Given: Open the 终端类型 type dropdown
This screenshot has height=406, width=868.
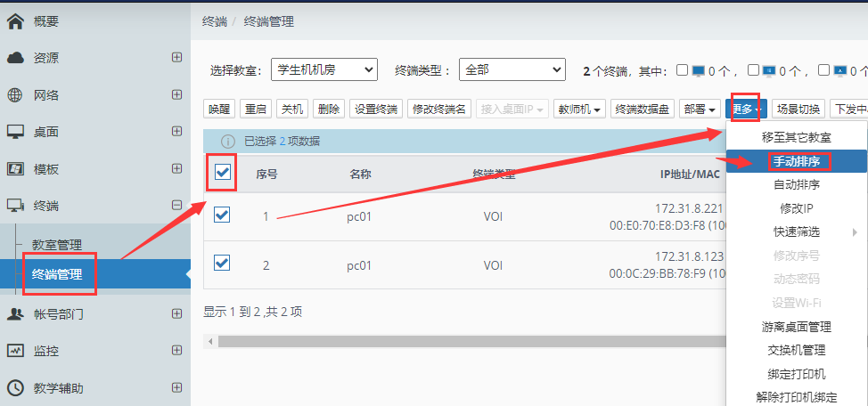Looking at the screenshot, I should pyautogui.click(x=512, y=69).
